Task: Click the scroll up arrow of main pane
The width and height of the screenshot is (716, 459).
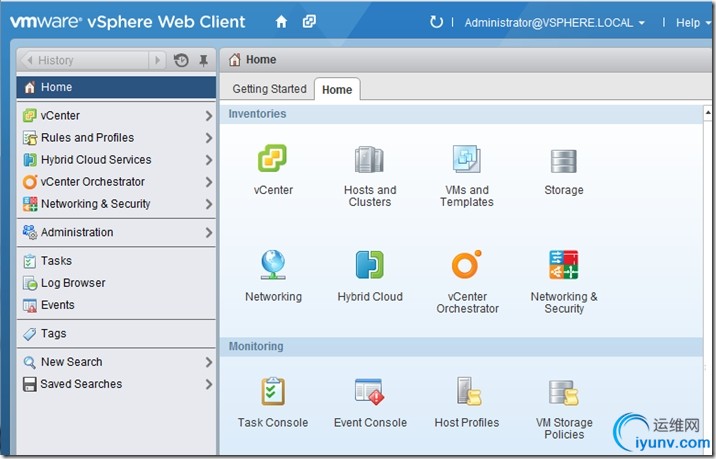Action: (x=707, y=112)
